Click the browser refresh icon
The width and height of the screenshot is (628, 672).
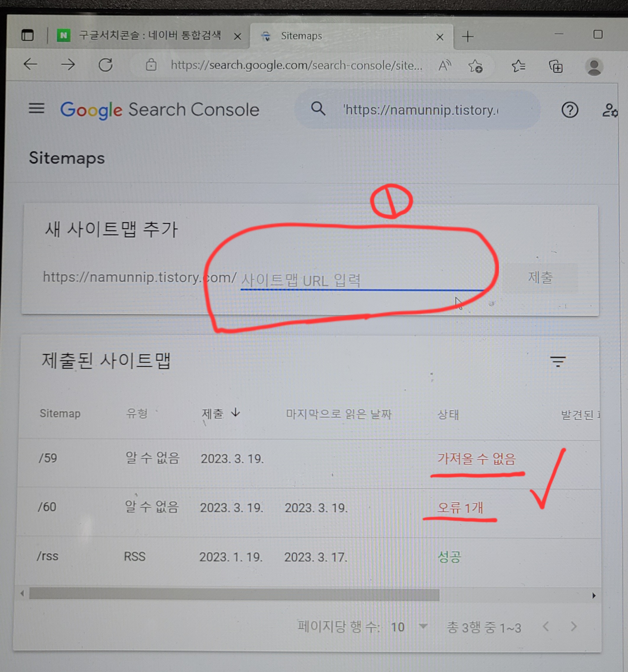tap(106, 65)
